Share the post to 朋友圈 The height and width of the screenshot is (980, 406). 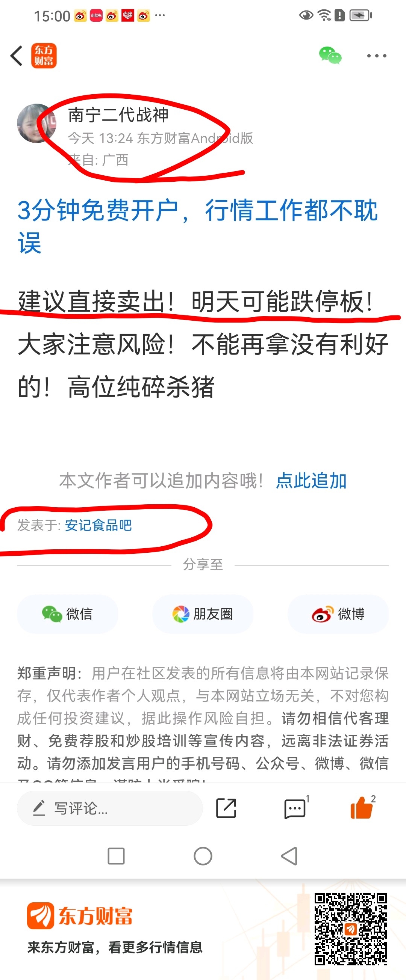click(203, 614)
